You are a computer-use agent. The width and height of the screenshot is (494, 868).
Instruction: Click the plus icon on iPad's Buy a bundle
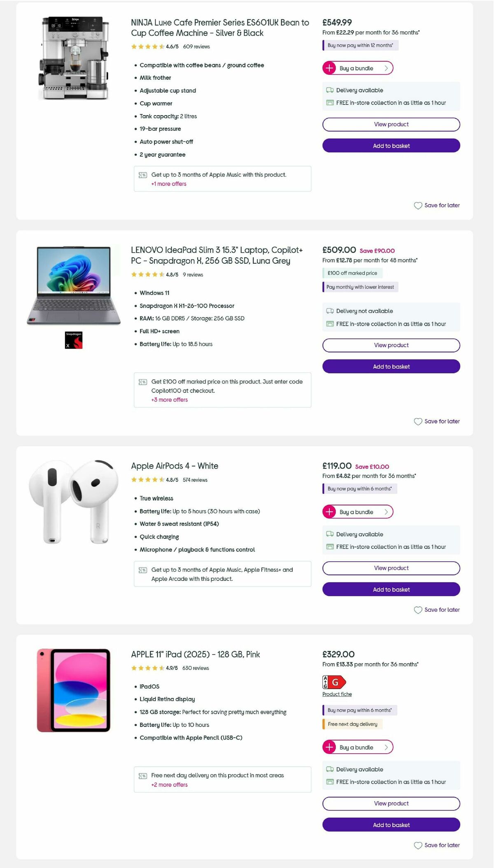[330, 747]
